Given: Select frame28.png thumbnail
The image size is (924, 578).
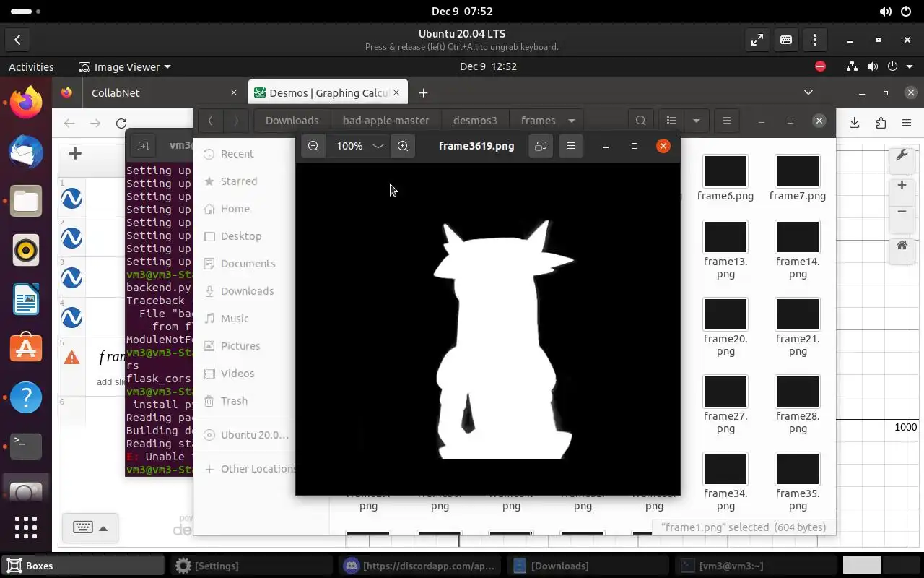Looking at the screenshot, I should click(x=798, y=392).
